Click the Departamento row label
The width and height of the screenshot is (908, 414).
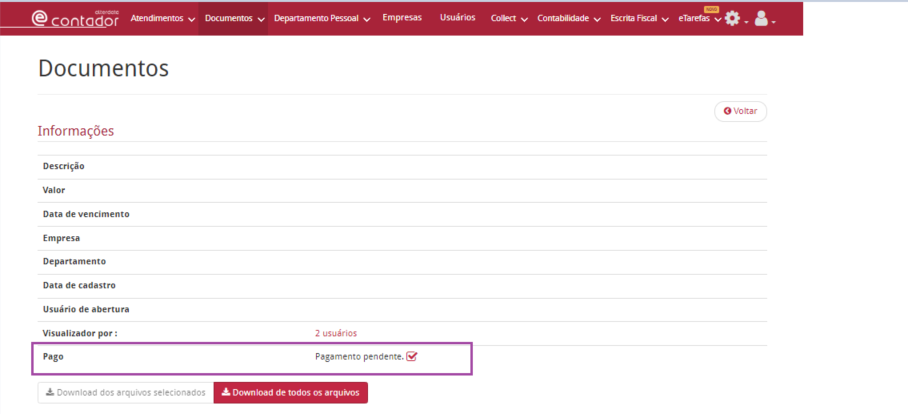tap(74, 261)
